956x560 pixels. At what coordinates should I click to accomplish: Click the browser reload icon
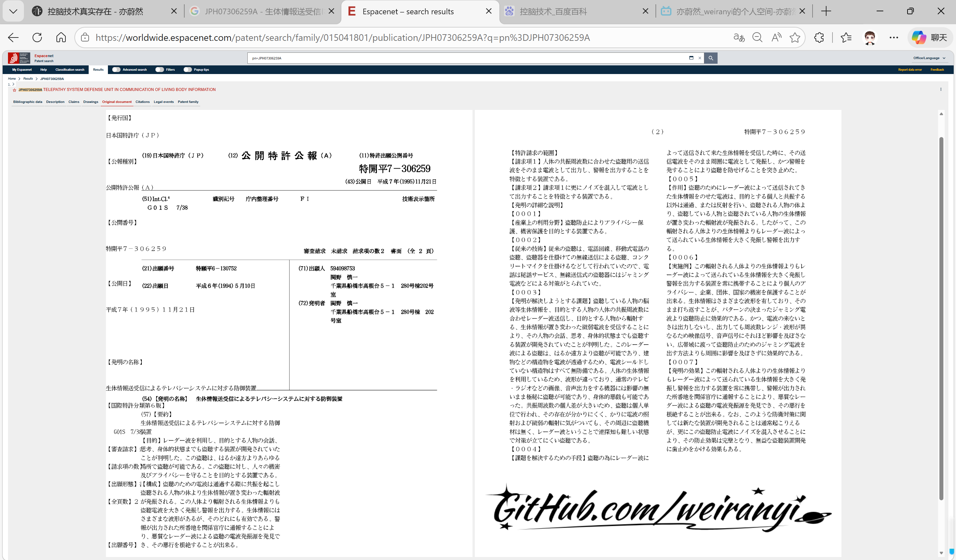(37, 37)
